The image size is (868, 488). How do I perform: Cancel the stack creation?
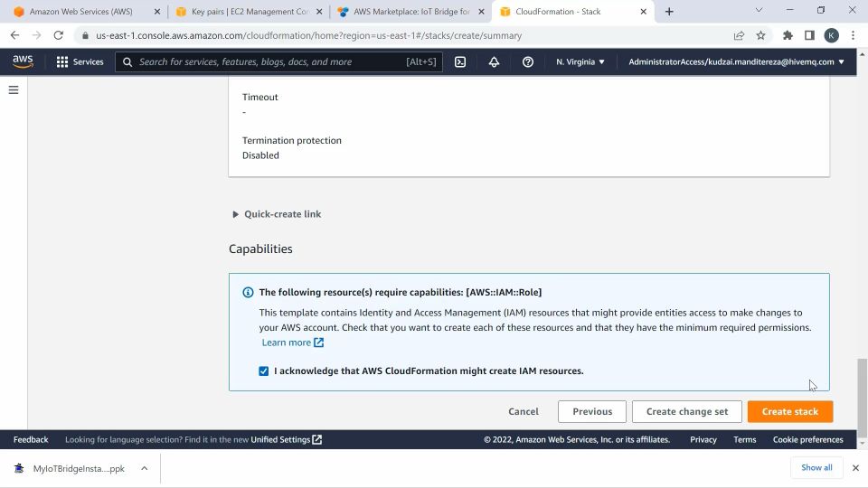click(x=524, y=412)
